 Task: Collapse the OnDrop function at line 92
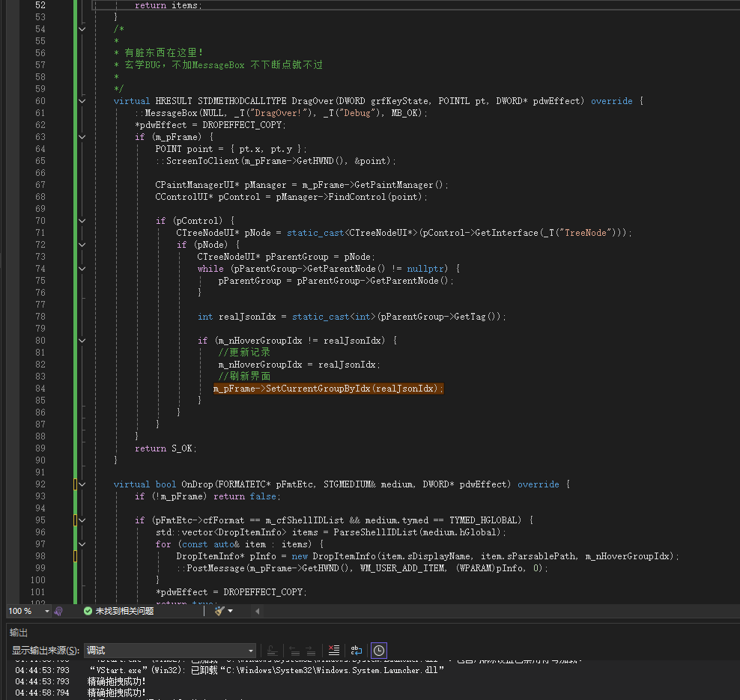[x=82, y=484]
